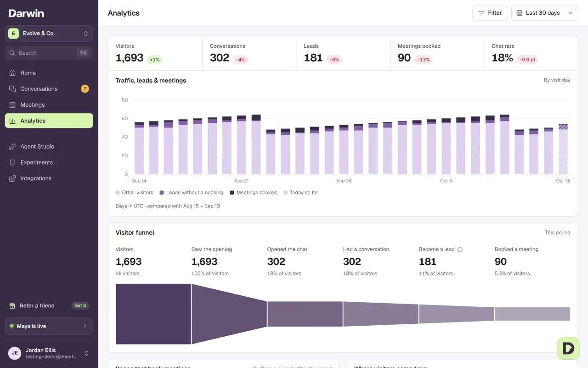The width and height of the screenshot is (588, 368).
Task: Toggle Leads without a booking legend
Action: (x=192, y=193)
